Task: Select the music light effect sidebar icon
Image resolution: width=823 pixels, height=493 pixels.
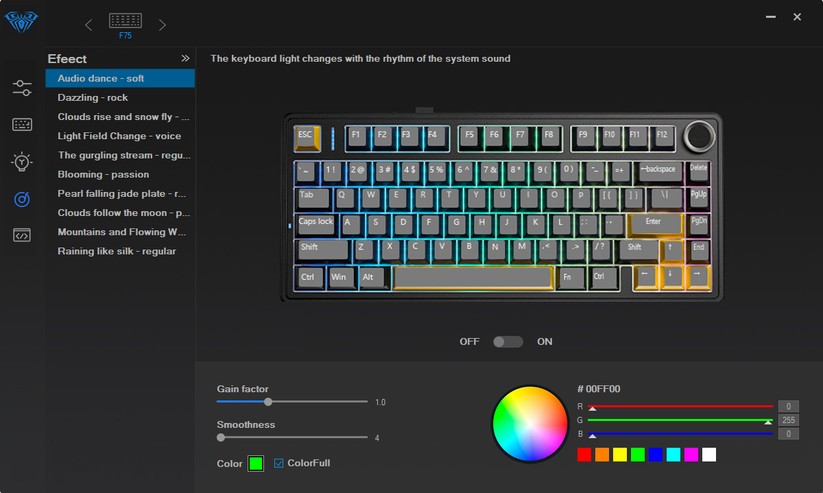Action: coord(22,199)
